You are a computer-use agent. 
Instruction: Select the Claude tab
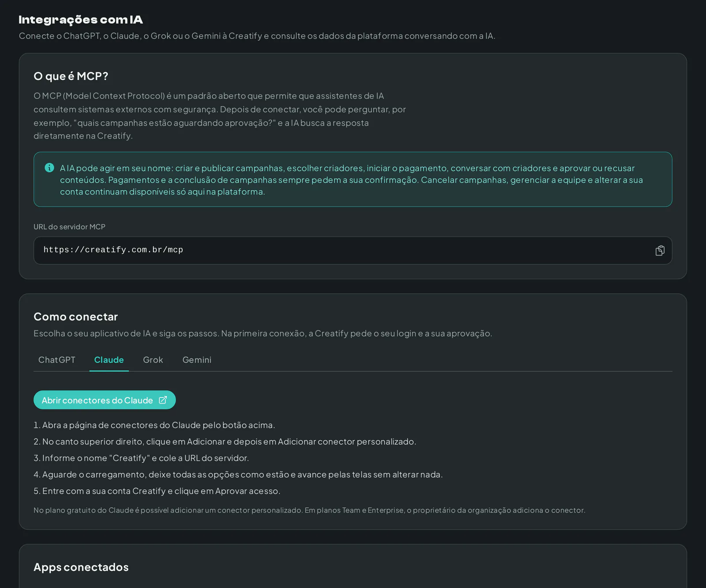(109, 360)
